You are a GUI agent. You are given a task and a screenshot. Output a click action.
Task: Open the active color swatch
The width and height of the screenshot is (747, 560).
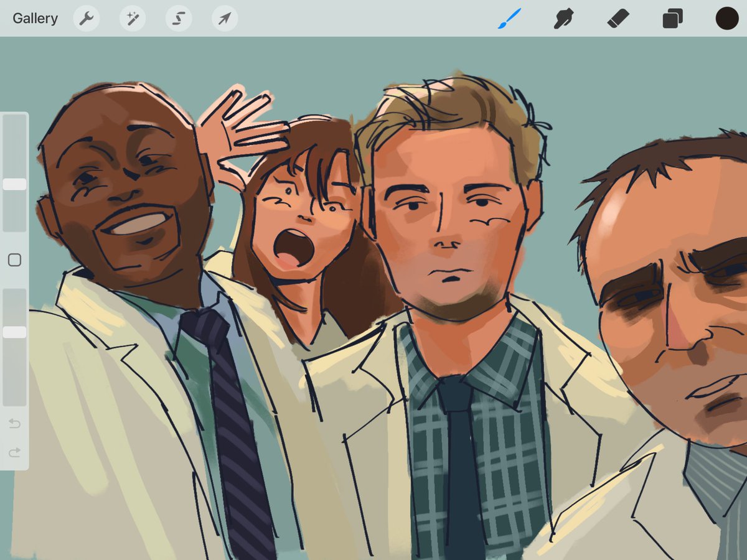click(726, 19)
